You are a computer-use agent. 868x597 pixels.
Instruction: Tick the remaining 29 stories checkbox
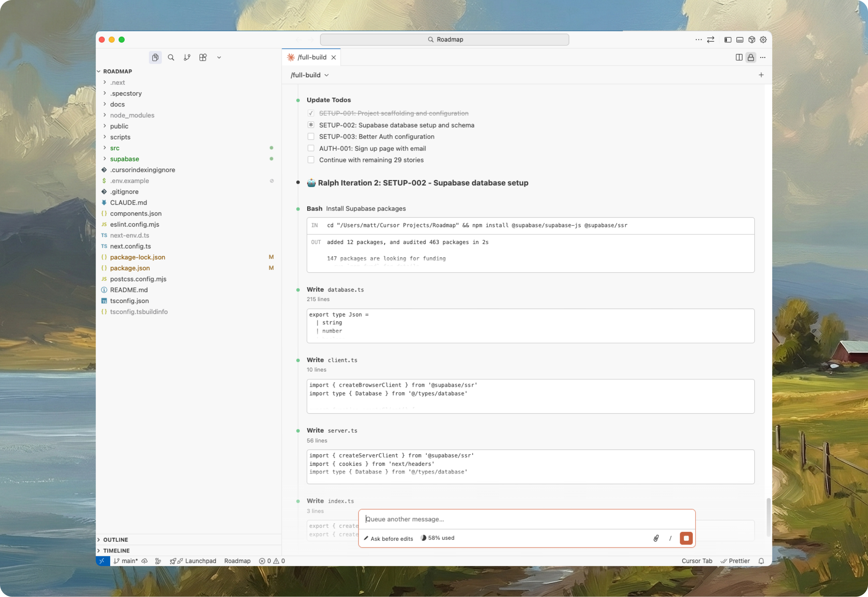tap(311, 160)
